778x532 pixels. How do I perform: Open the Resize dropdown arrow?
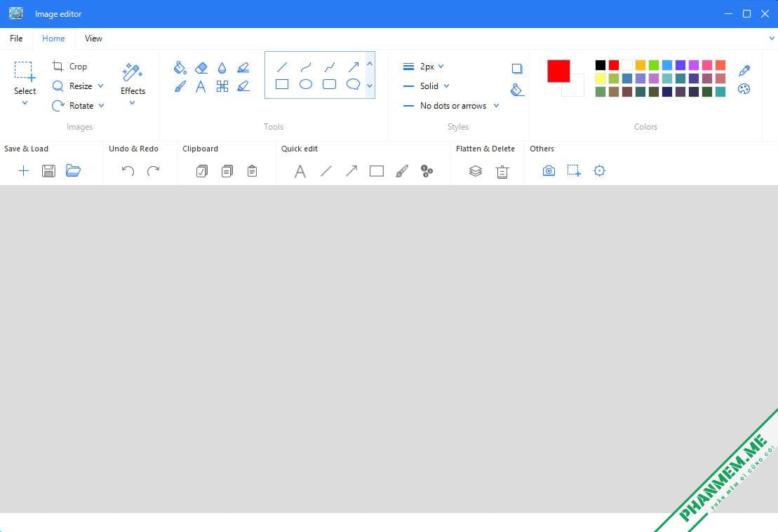[101, 86]
